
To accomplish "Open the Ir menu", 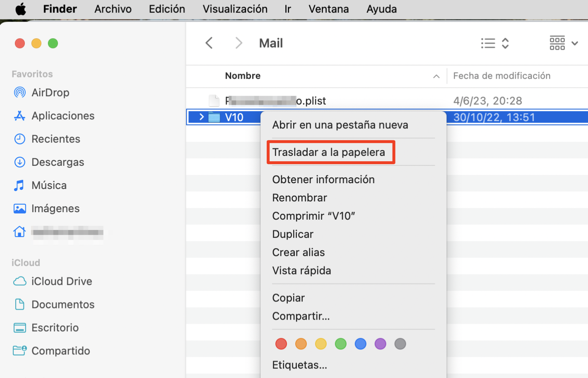I will (288, 9).
